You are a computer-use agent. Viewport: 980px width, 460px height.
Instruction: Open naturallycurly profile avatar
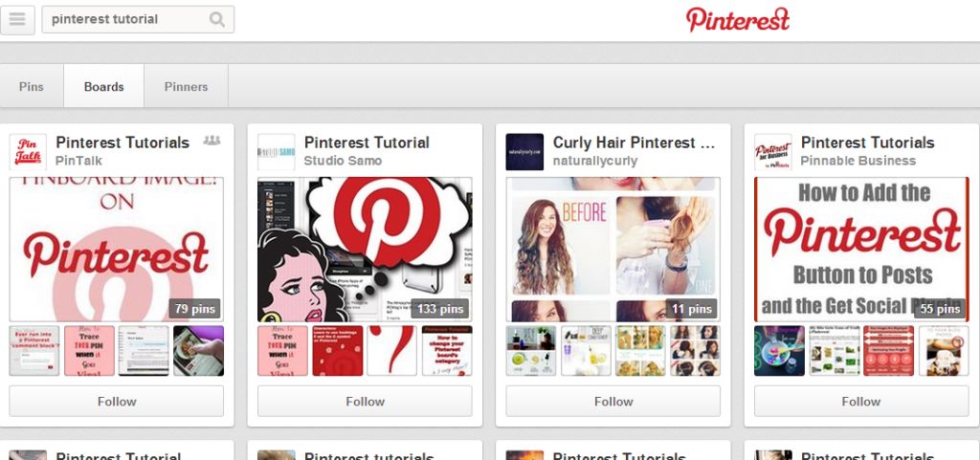(524, 152)
